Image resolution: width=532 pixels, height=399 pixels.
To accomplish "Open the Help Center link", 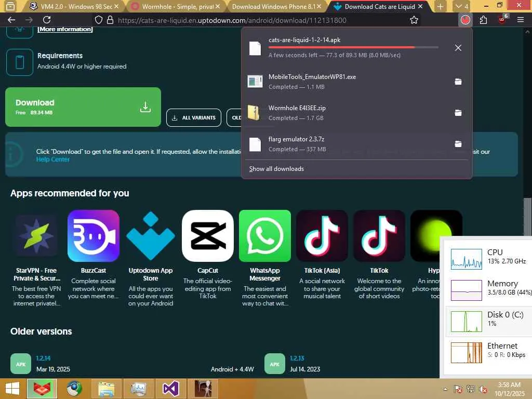I will pos(53,159).
